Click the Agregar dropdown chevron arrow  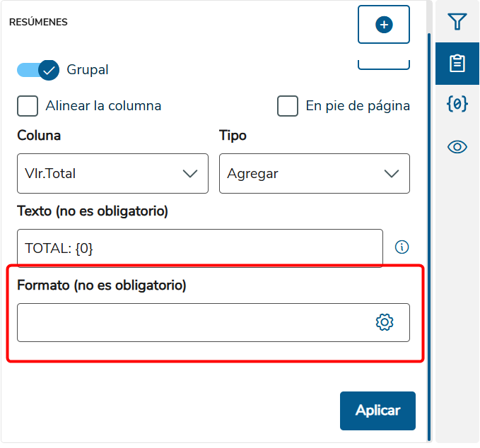(x=392, y=174)
